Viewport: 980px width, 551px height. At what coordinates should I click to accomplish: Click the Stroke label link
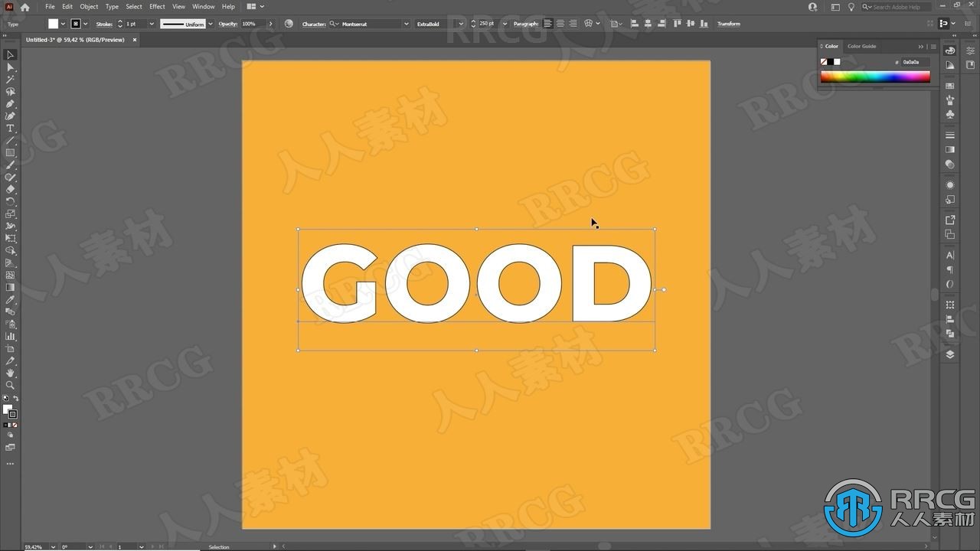(104, 24)
